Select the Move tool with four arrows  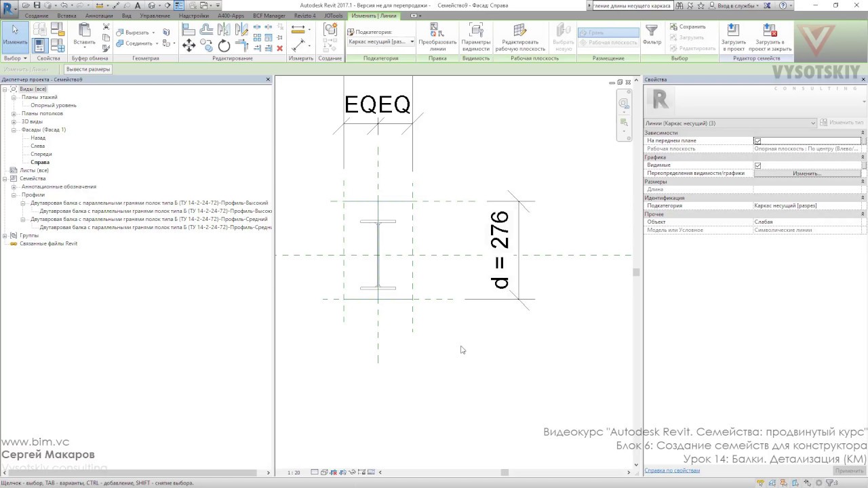click(x=189, y=45)
